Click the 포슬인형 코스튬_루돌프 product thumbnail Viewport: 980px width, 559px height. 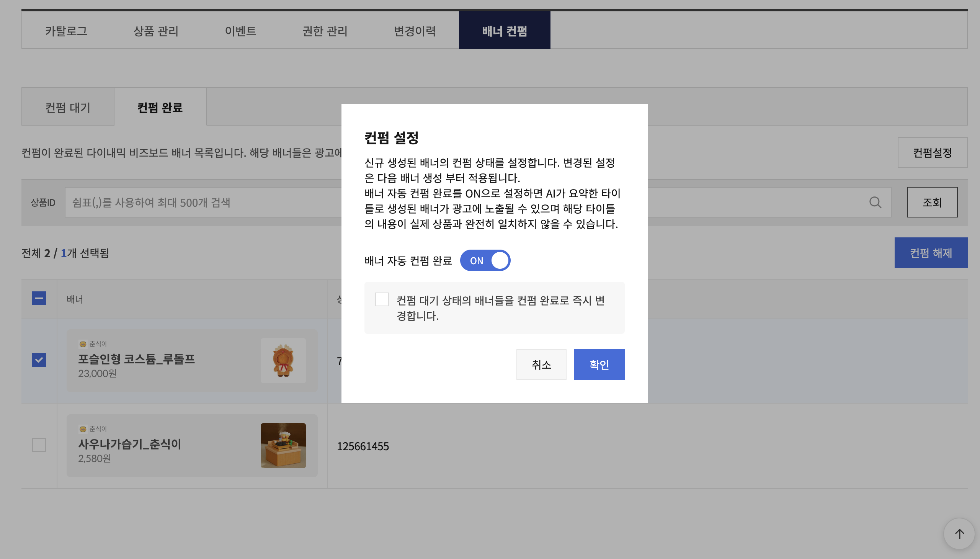[x=283, y=361]
